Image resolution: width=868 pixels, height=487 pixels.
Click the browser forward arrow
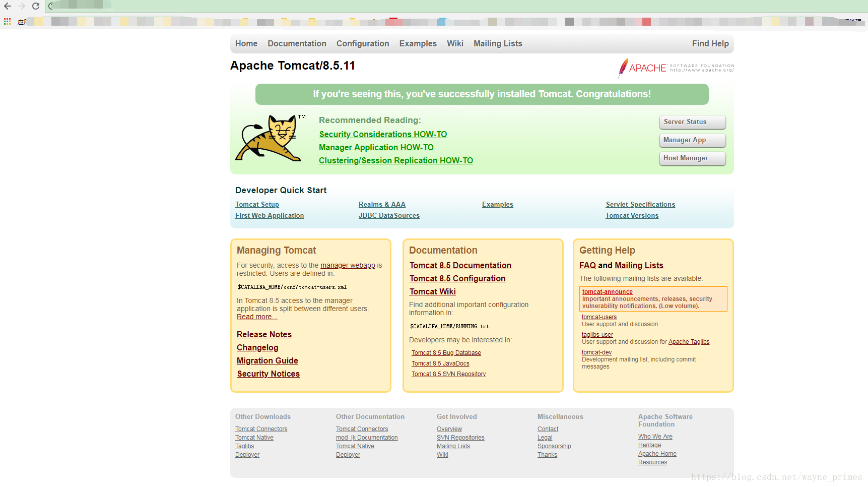click(21, 6)
